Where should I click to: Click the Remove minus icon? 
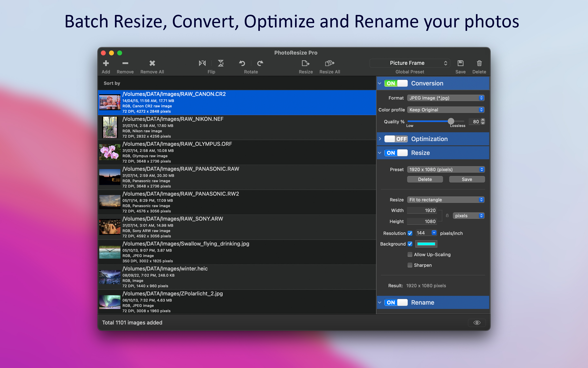tap(125, 63)
